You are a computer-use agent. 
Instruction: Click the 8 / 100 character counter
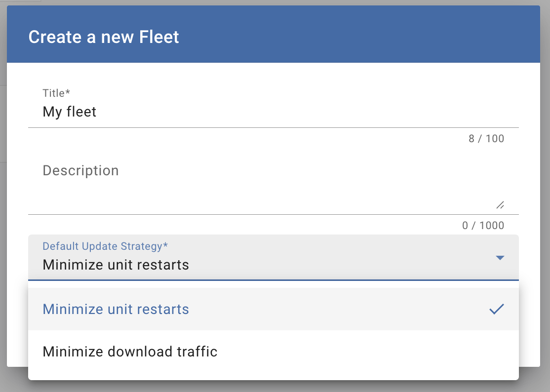point(486,139)
